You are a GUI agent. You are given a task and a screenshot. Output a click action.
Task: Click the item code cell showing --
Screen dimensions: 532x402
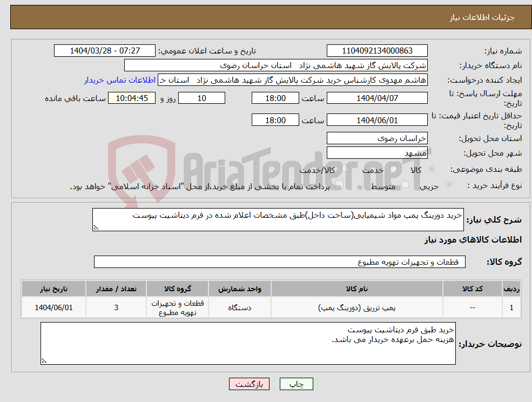[472, 307]
